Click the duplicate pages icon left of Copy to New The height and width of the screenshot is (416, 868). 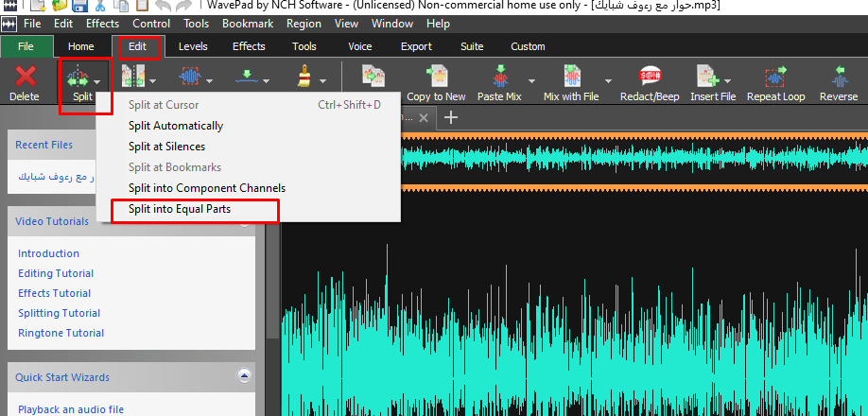pos(374,77)
